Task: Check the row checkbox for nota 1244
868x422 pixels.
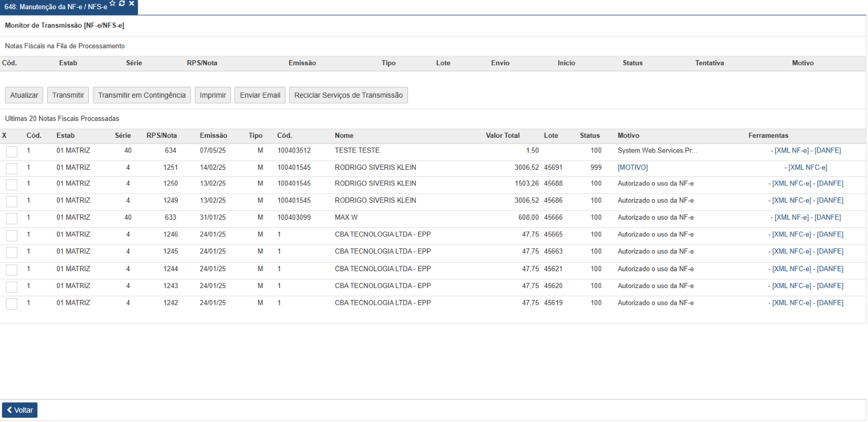Action: click(11, 270)
